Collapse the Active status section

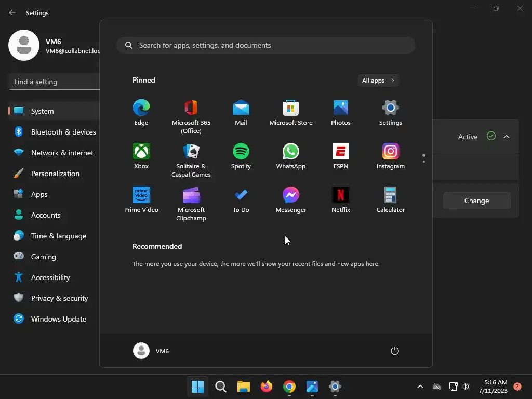pyautogui.click(x=507, y=137)
